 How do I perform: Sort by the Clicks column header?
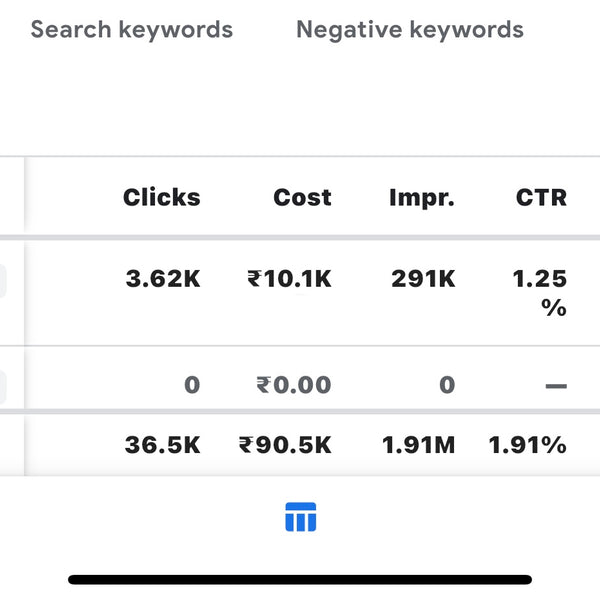point(162,198)
